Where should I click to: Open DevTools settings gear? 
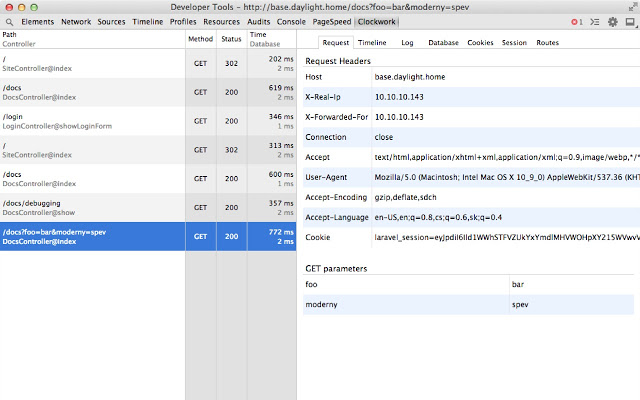[x=612, y=22]
